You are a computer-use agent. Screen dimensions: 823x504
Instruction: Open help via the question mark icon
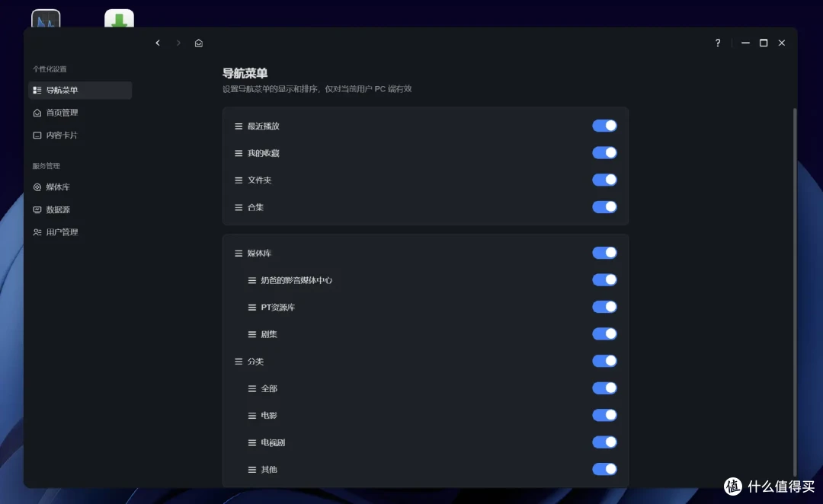[x=718, y=43]
